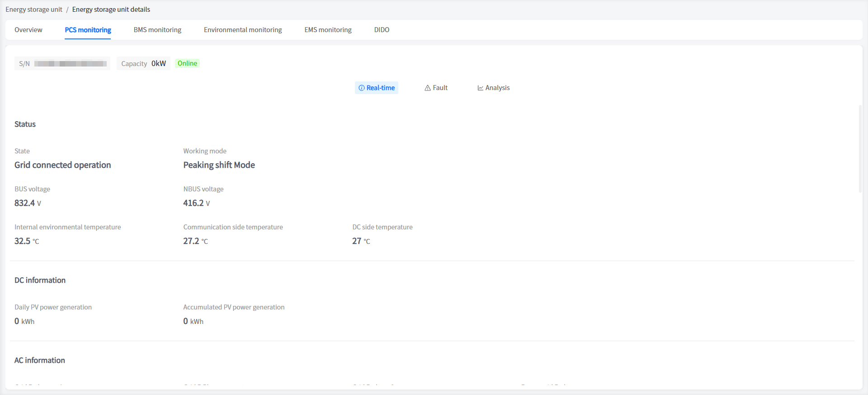Image resolution: width=868 pixels, height=395 pixels.
Task: Select the PCS monitoring tab
Action: tap(88, 30)
